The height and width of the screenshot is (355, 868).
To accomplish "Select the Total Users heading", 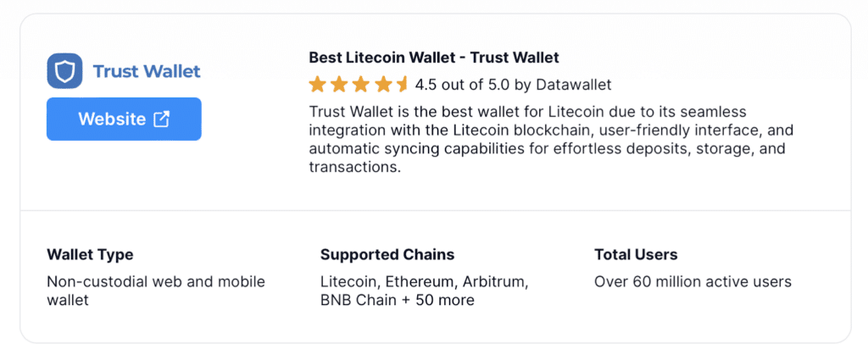I will tap(636, 255).
